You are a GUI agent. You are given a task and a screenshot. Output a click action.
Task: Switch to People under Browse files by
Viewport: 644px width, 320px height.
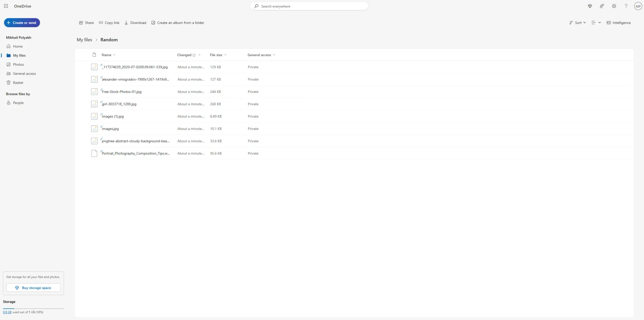tap(18, 102)
